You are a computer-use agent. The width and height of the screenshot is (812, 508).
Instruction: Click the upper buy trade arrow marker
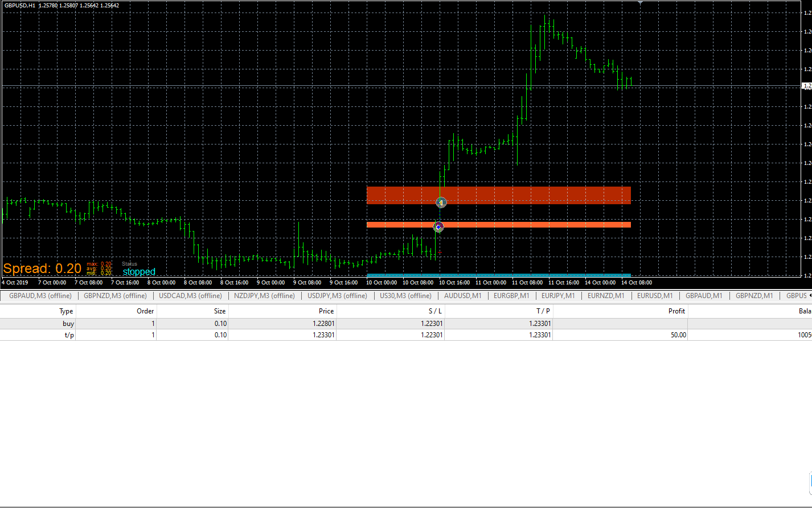pos(441,202)
